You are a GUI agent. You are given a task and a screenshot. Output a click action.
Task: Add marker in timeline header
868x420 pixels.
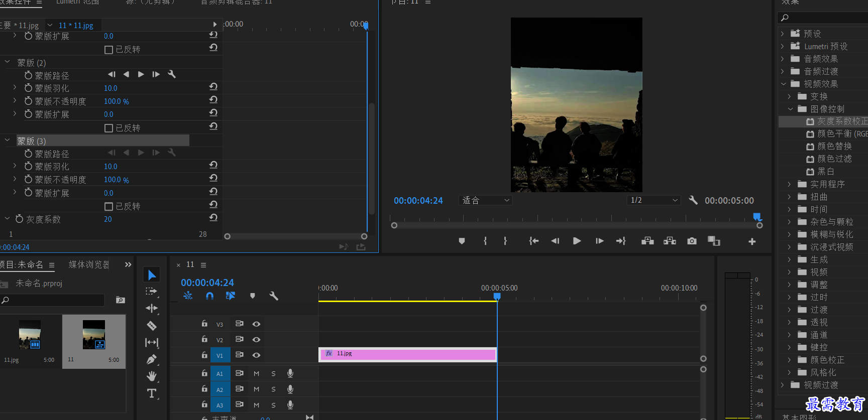253,296
